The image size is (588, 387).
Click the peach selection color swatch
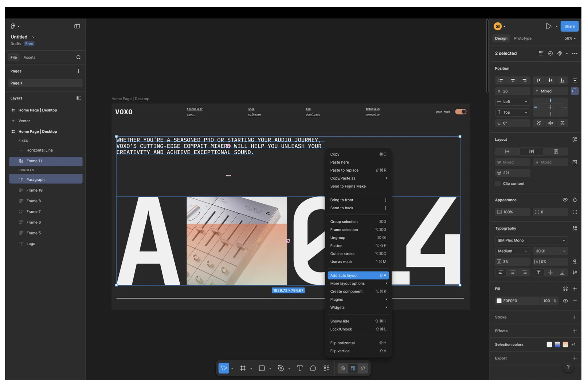coord(565,344)
